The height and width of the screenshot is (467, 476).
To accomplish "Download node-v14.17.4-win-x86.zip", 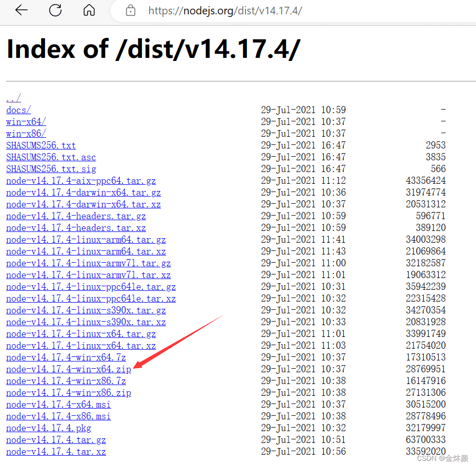I will [69, 393].
